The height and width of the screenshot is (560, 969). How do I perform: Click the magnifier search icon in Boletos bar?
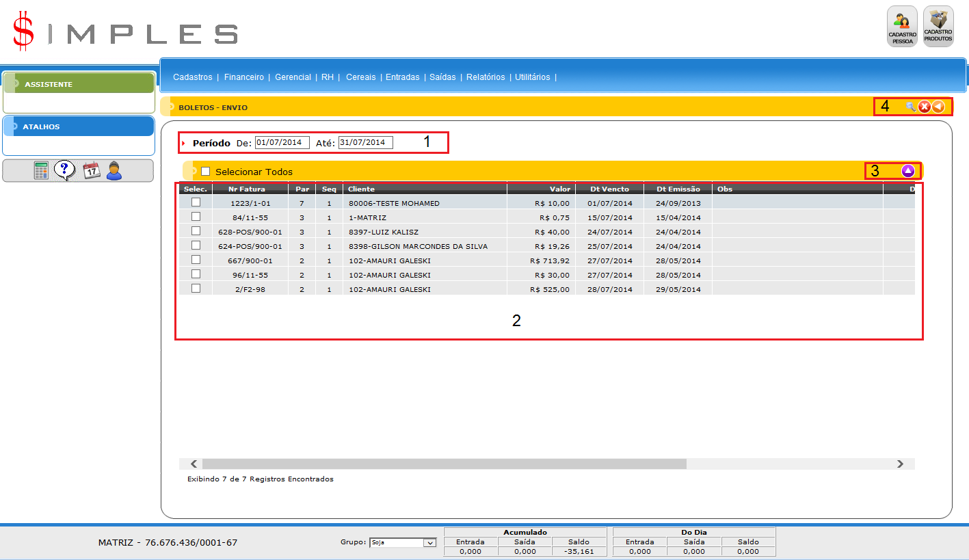pyautogui.click(x=910, y=107)
